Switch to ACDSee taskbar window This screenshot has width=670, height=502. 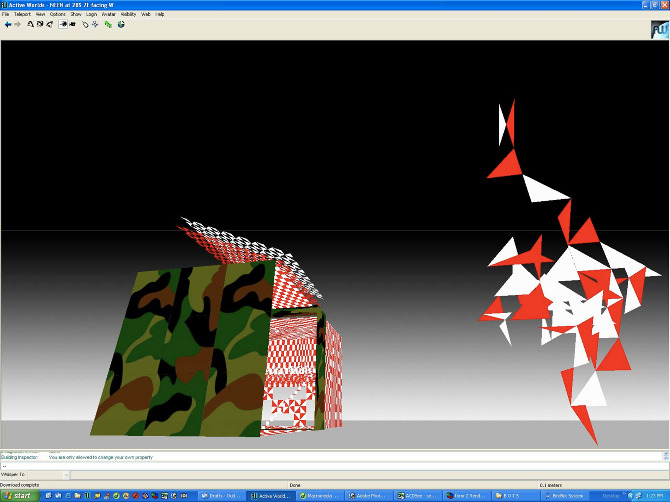point(416,495)
